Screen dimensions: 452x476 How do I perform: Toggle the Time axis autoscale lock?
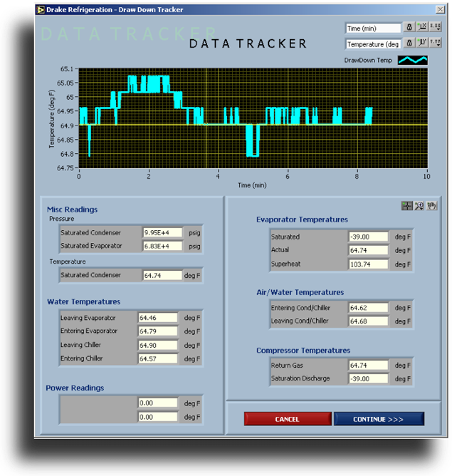tap(409, 28)
